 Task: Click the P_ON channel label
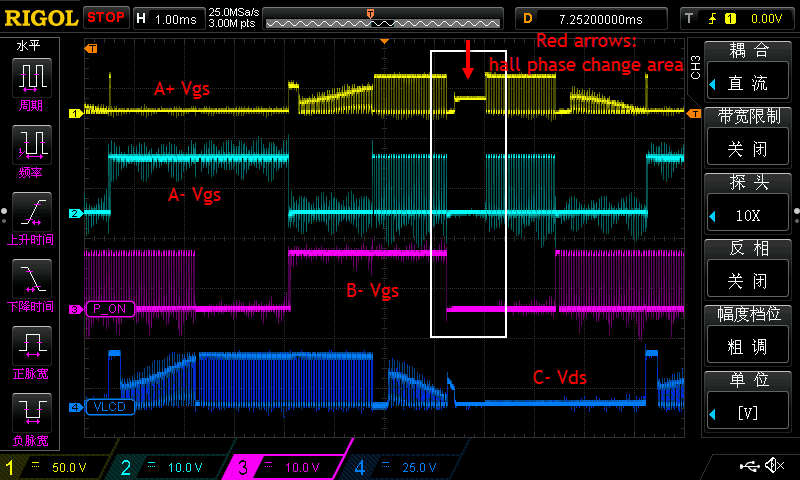point(110,309)
